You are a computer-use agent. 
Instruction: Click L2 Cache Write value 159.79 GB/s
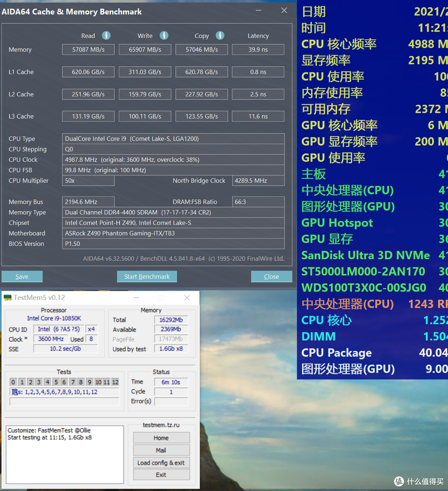click(145, 94)
